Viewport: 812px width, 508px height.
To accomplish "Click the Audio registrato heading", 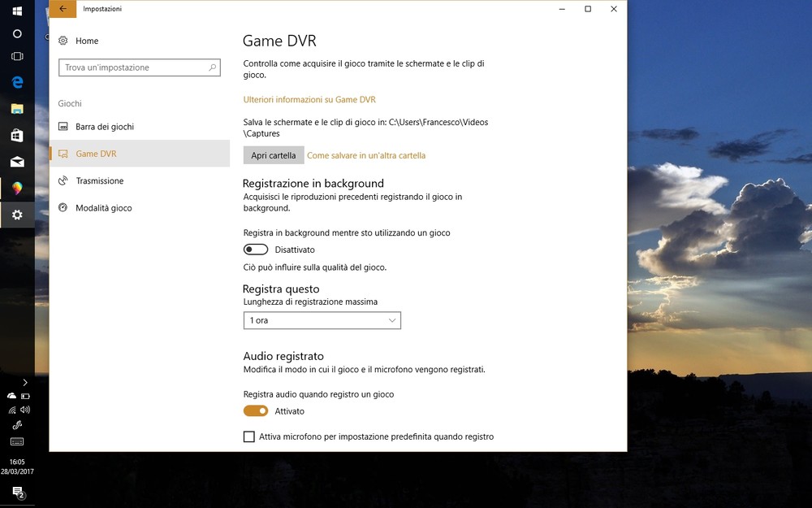I will pos(283,356).
